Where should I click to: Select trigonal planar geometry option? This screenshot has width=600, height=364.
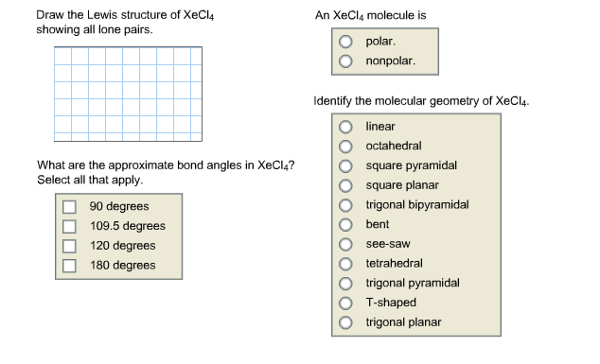coord(345,322)
